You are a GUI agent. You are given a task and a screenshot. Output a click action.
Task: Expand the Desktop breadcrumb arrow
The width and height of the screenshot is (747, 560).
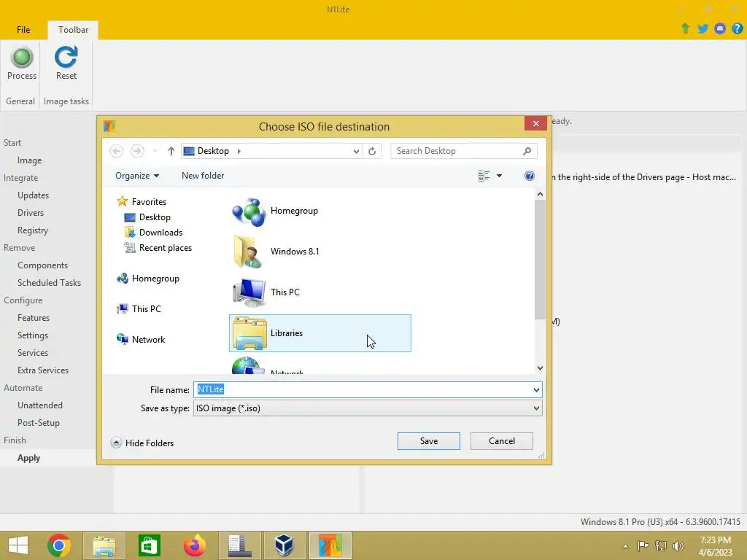point(239,151)
